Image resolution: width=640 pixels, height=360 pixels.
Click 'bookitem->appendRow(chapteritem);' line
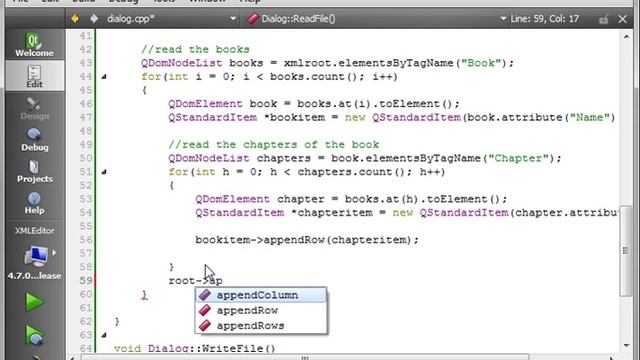tap(307, 240)
